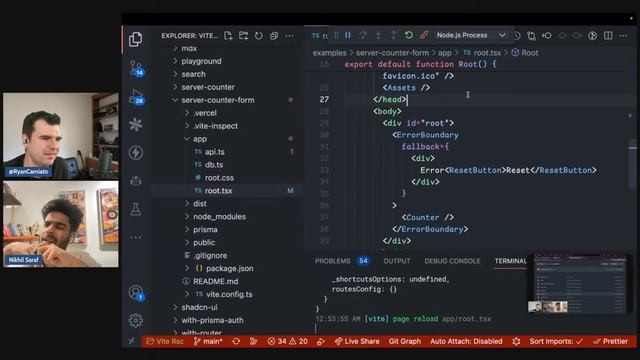Toggle Auto Attach: Disabled in status bar
This screenshot has width=640, height=360.
(x=466, y=341)
